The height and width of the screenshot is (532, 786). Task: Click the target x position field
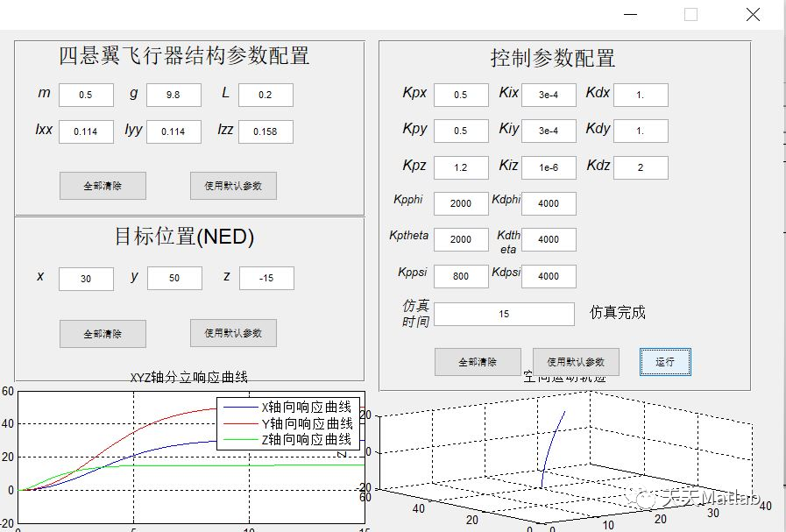click(86, 279)
